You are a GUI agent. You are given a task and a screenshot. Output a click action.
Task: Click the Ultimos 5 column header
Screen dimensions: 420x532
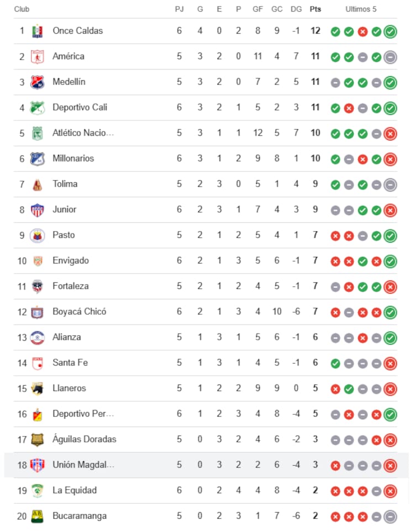point(361,9)
